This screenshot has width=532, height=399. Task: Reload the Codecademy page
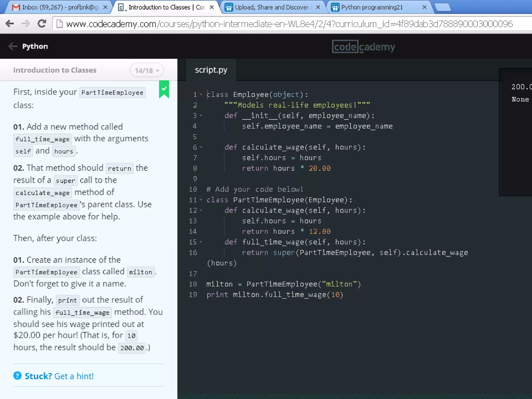(42, 24)
